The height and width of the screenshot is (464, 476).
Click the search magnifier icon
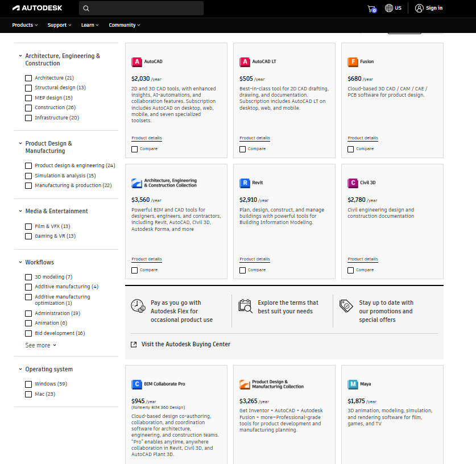coord(86,8)
